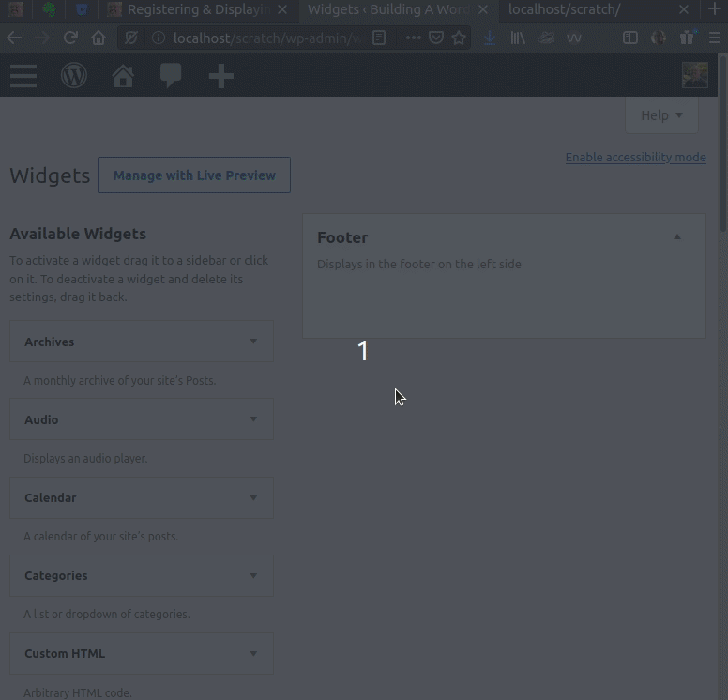Toggle the sidebar icon in browser toolbar

(630, 38)
